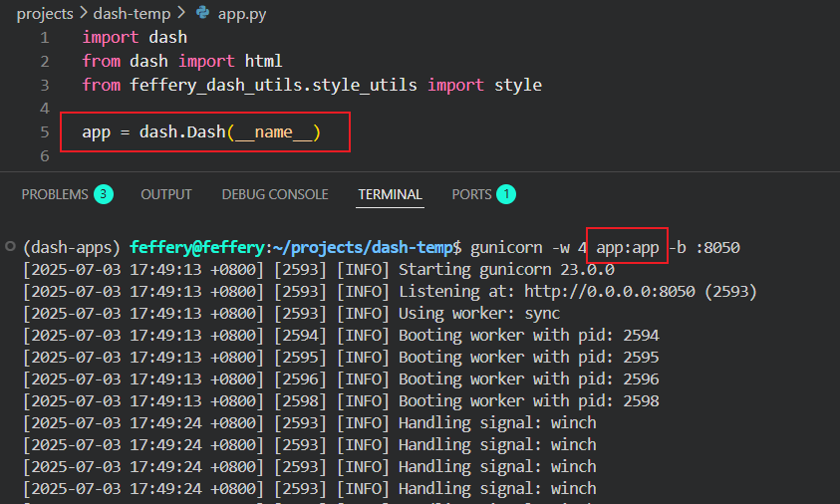
Task: Click 'style' at end of line 3
Action: pos(517,85)
